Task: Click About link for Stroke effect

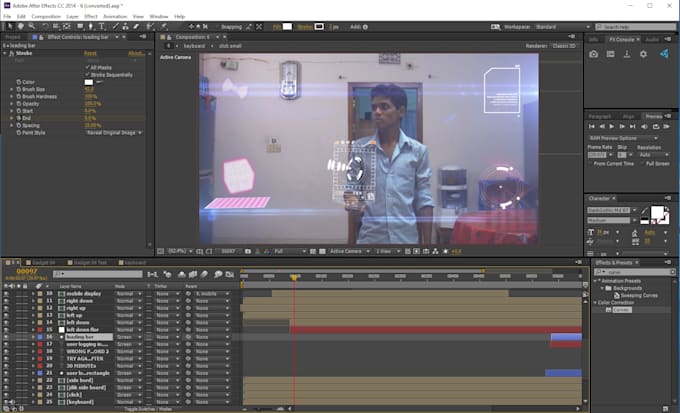Action: click(x=137, y=53)
